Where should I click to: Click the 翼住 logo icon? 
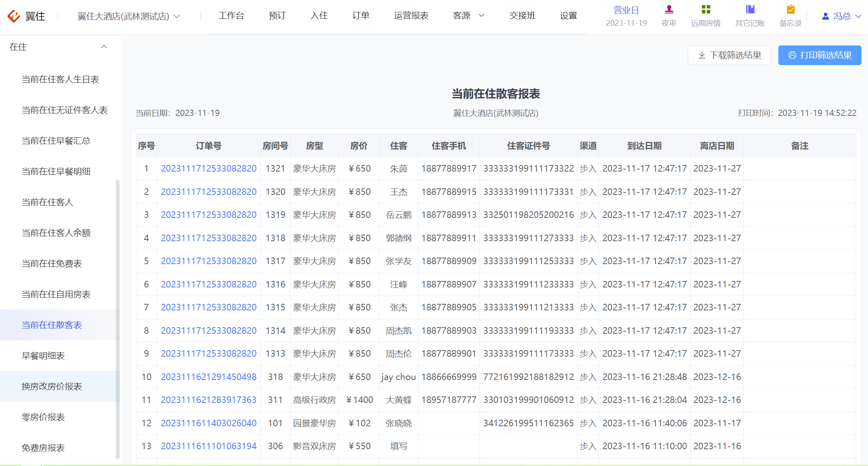(x=14, y=16)
